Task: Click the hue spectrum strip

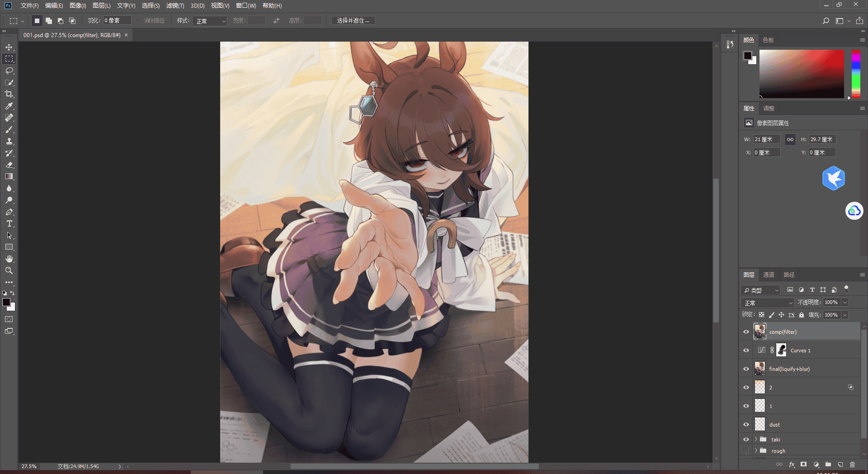Action: 856,74
